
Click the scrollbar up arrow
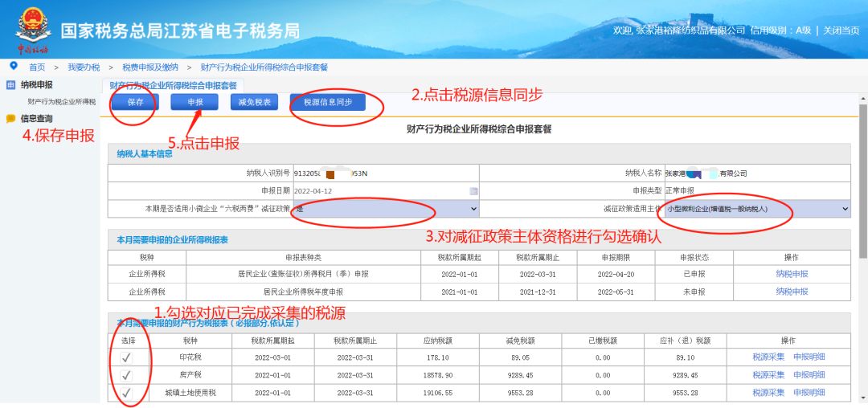(863, 98)
